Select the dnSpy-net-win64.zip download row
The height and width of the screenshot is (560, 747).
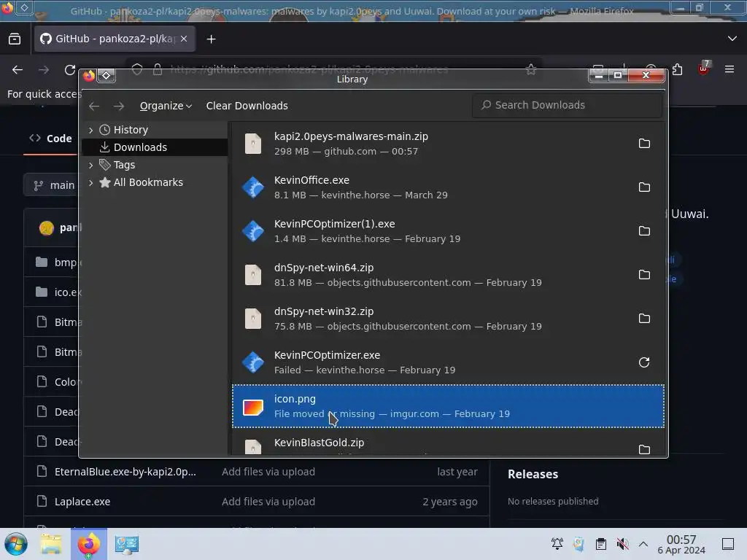[x=448, y=275]
